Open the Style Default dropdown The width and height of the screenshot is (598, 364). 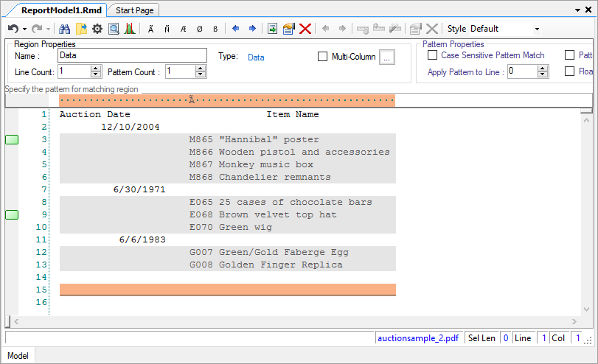tap(536, 29)
